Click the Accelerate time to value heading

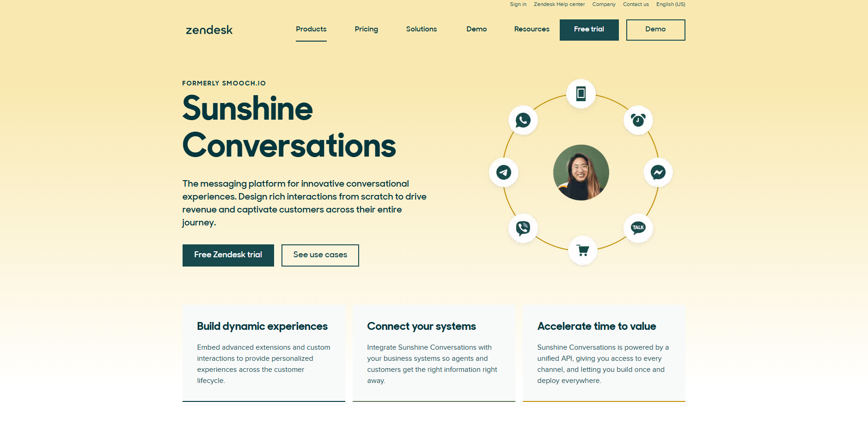click(x=597, y=327)
